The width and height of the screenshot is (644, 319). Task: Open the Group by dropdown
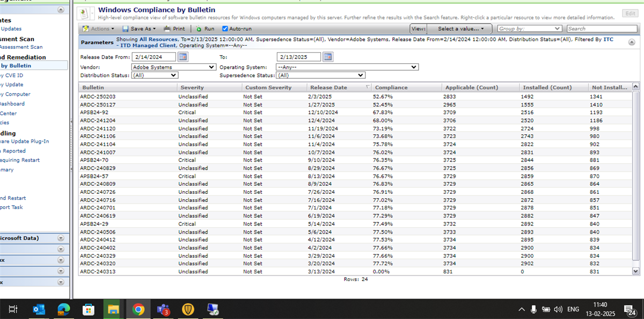(530, 28)
